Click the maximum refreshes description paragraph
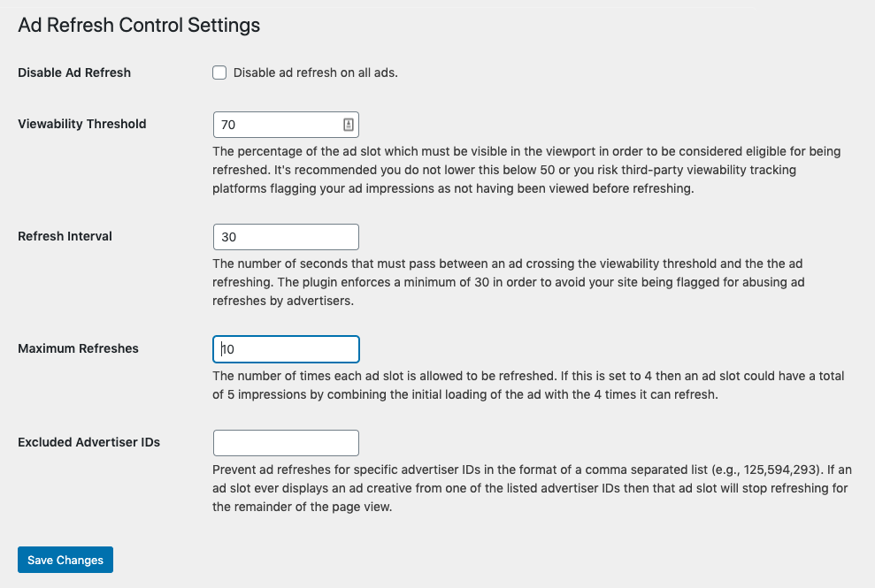 point(528,385)
